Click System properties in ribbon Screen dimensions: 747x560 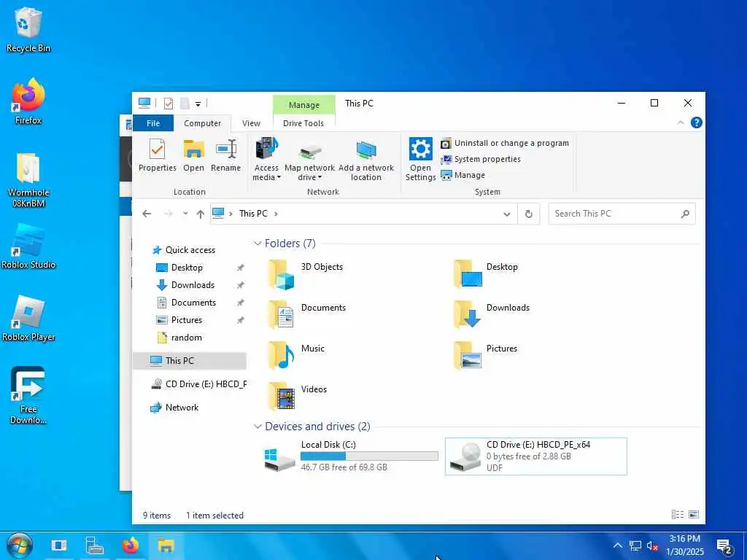[481, 159]
